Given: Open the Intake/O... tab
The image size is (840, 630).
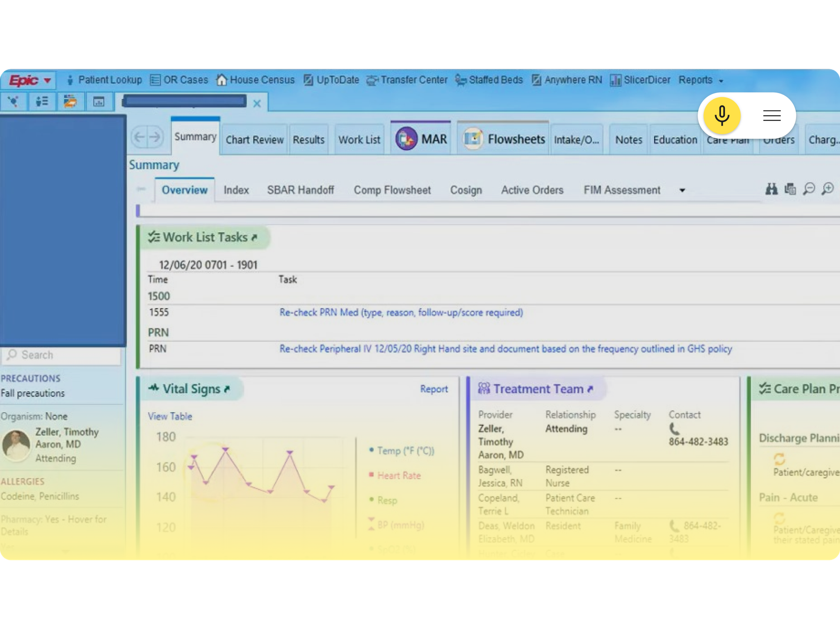Looking at the screenshot, I should pos(577,140).
